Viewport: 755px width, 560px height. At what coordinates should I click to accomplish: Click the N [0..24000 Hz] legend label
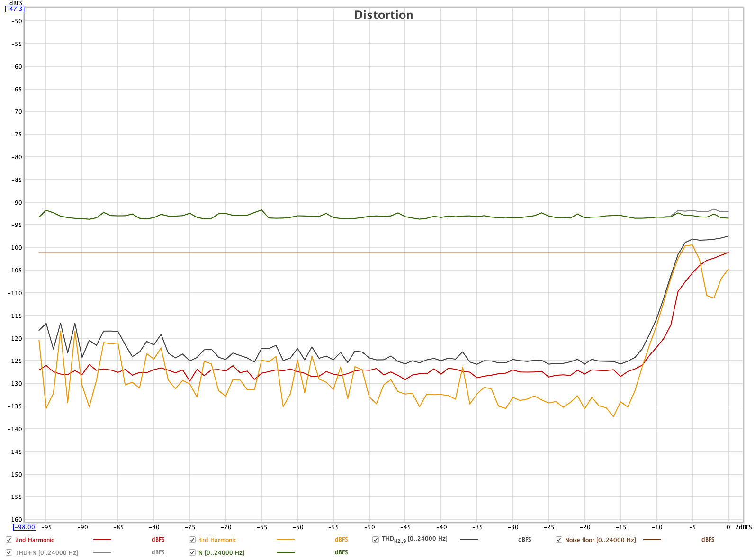pos(221,553)
